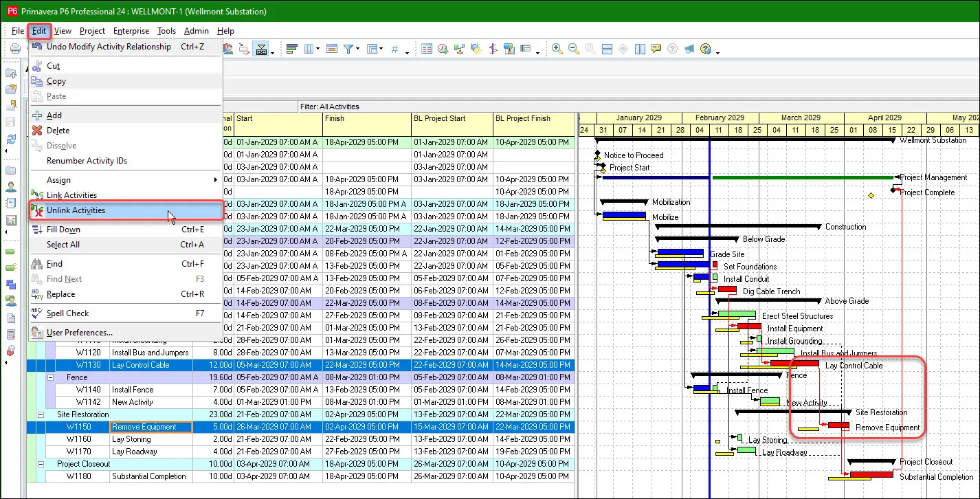Click the Zoom Out magnifier icon
Viewport: 980px width, 499px height.
point(573,49)
